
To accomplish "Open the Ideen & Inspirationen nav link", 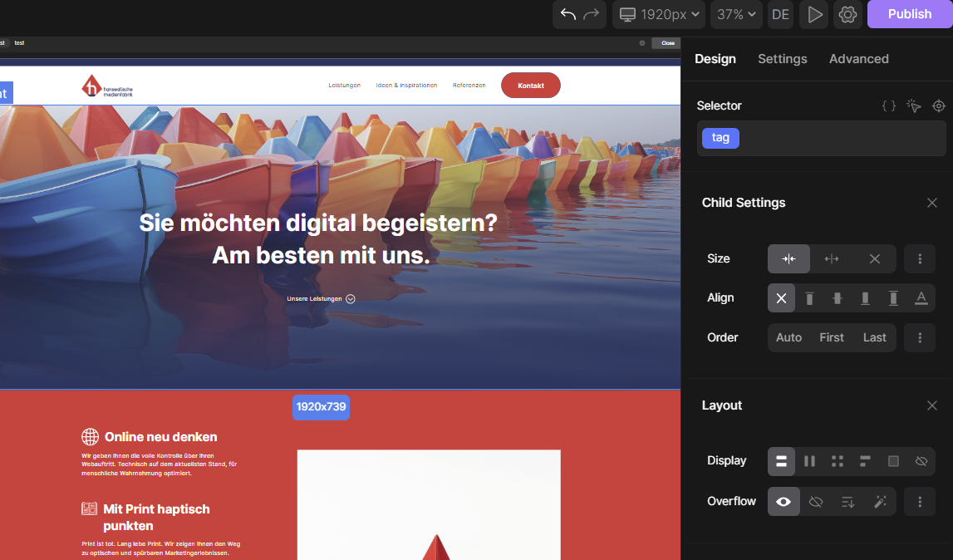I will click(x=406, y=86).
